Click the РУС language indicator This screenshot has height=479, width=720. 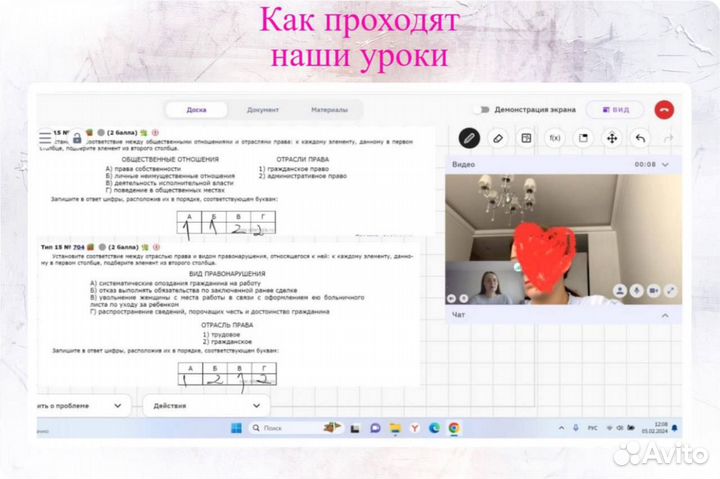point(592,428)
